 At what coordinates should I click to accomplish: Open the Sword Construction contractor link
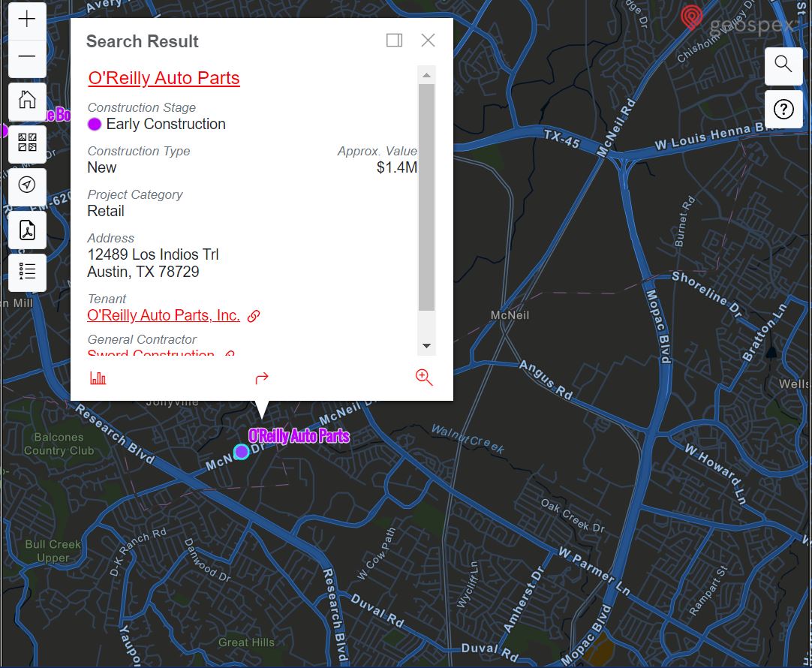tap(151, 354)
